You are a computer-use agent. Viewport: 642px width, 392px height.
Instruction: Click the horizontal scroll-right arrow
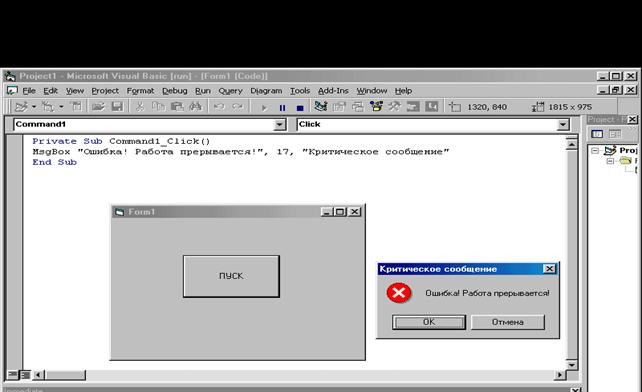pos(560,374)
